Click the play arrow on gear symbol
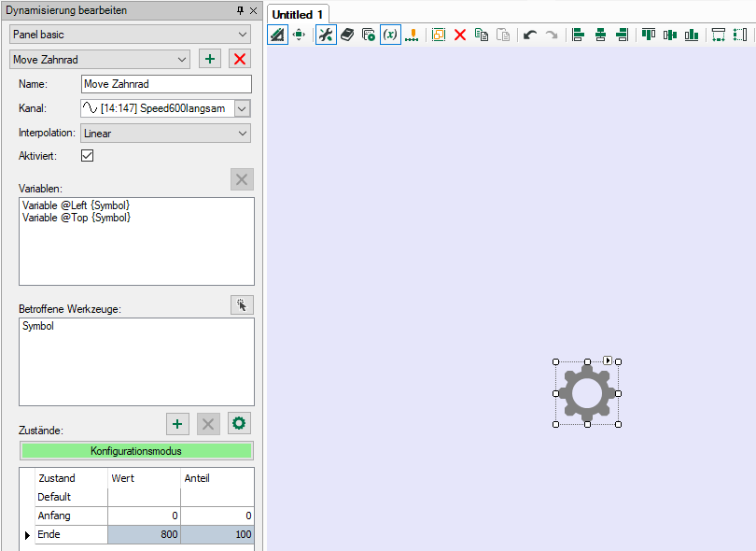Screen dimensions: 756x551 [x=608, y=360]
